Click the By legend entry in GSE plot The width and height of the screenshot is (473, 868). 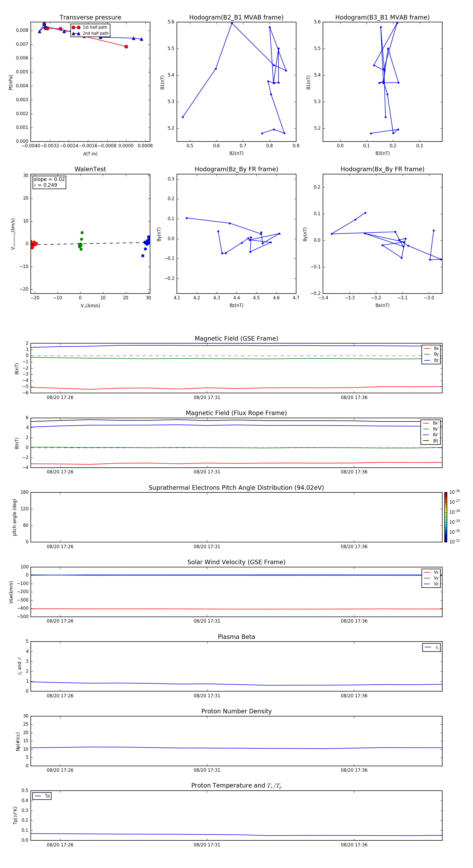[x=431, y=354]
